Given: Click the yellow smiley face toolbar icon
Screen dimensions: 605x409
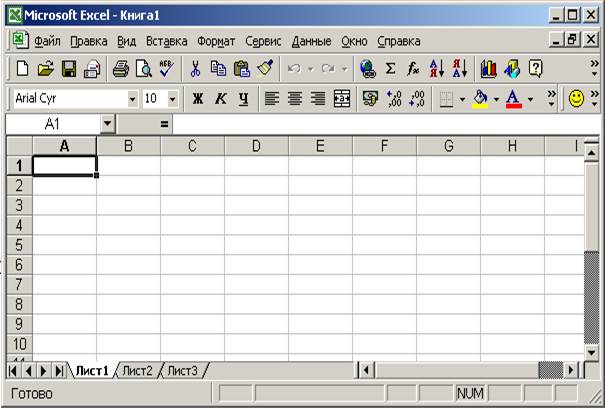Looking at the screenshot, I should tap(576, 99).
